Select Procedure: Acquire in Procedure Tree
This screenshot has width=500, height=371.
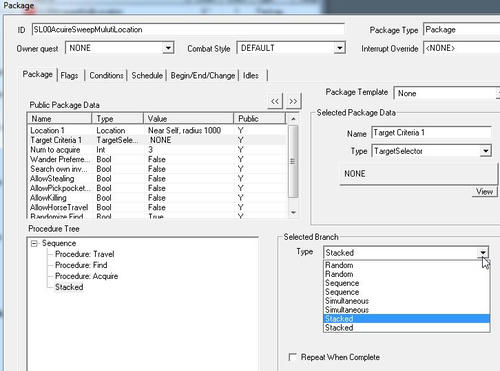pyautogui.click(x=86, y=276)
